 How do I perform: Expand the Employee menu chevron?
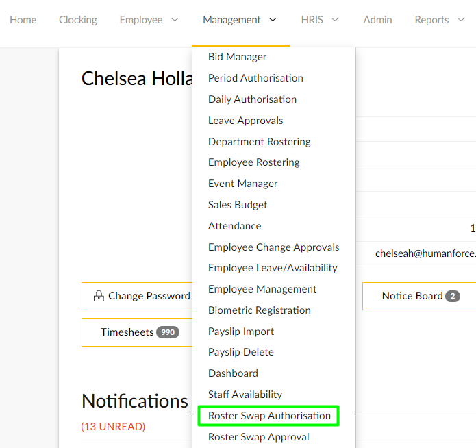point(175,20)
